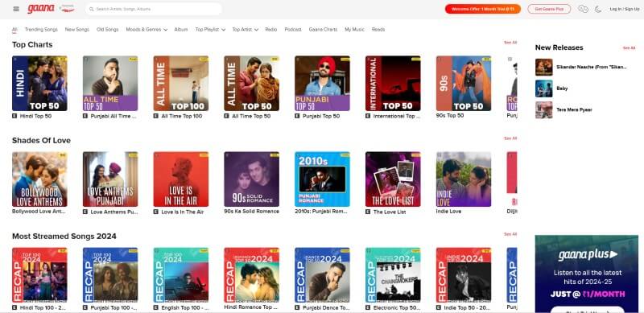The image size is (644, 313).
Task: Open the song title Tere Mere Pyaar
Action: pos(574,110)
